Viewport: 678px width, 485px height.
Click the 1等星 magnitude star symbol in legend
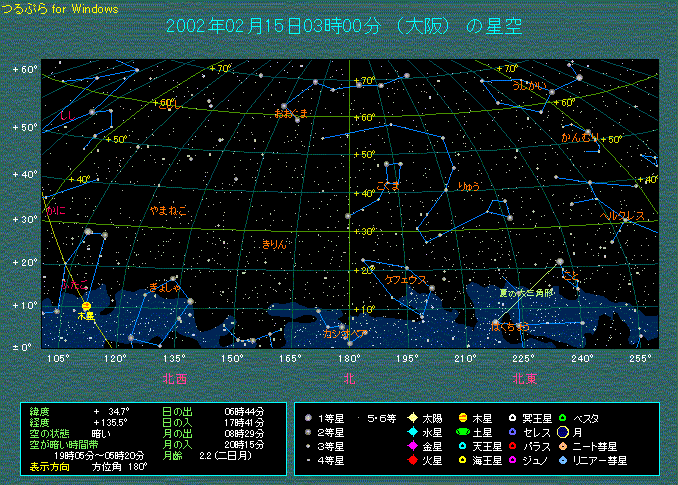308,417
